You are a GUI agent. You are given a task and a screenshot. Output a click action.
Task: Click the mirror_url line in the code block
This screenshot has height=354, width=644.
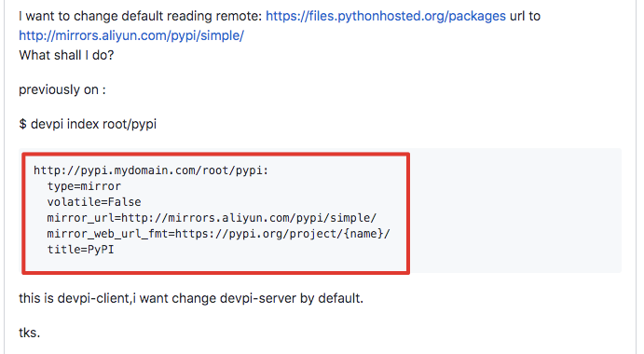pyautogui.click(x=212, y=218)
